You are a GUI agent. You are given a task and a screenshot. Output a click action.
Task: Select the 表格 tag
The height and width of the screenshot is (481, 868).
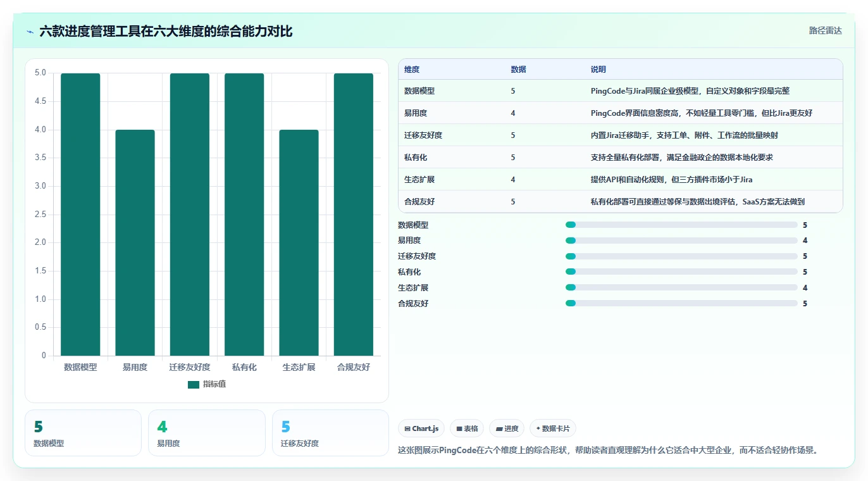(x=467, y=428)
